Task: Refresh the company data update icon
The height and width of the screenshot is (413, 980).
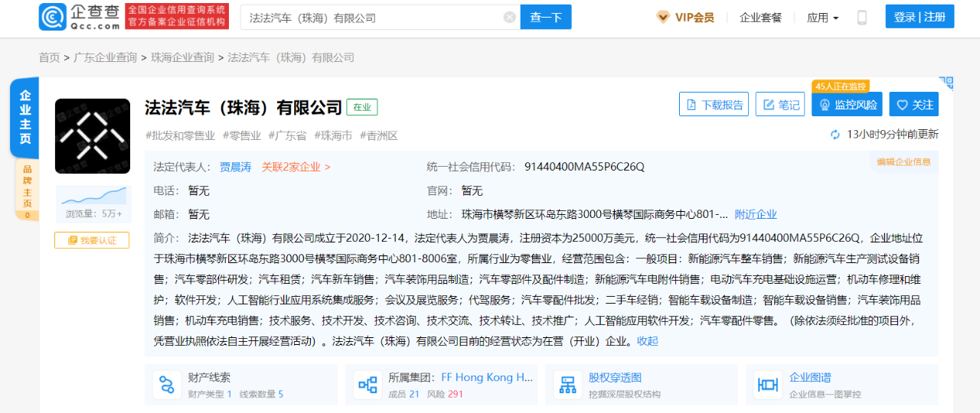Action: click(835, 135)
